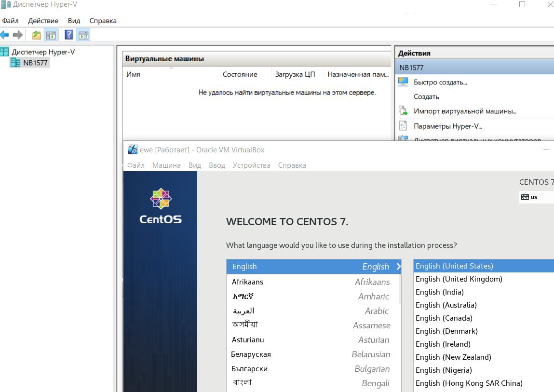Expand Создать action submenu
The image size is (554, 392).
426,96
